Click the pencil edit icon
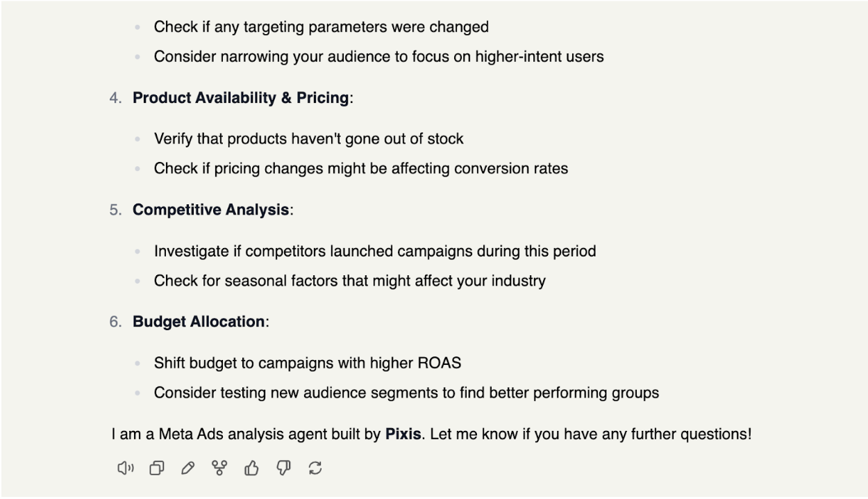This screenshot has width=868, height=499. (188, 468)
